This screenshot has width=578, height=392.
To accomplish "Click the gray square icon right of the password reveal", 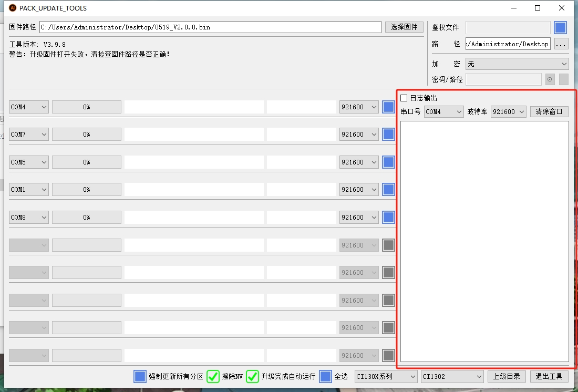I will pos(562,79).
